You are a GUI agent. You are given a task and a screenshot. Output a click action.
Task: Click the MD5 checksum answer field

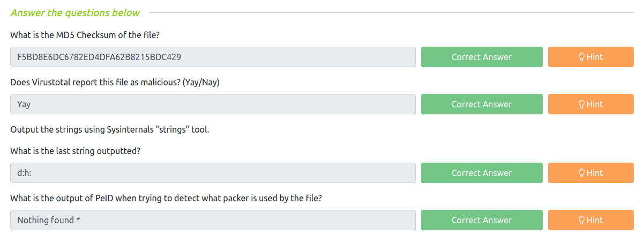213,57
